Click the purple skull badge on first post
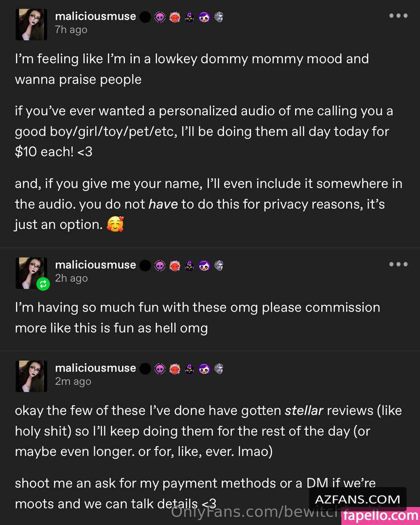The height and width of the screenshot is (525, 420). pos(160,17)
